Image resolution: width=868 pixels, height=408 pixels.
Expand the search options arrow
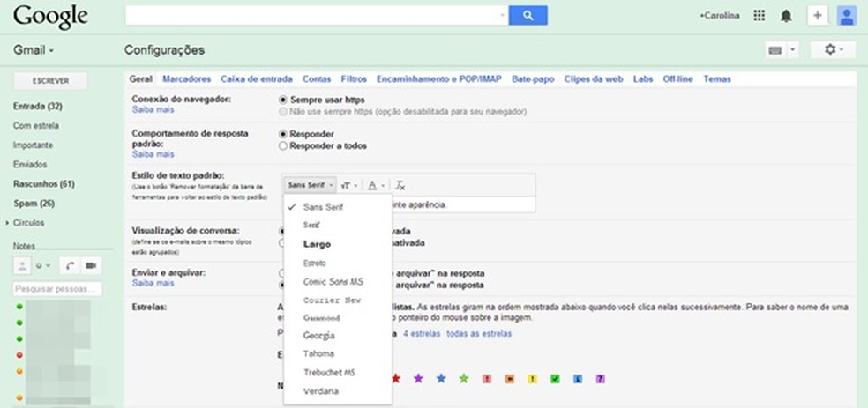502,16
